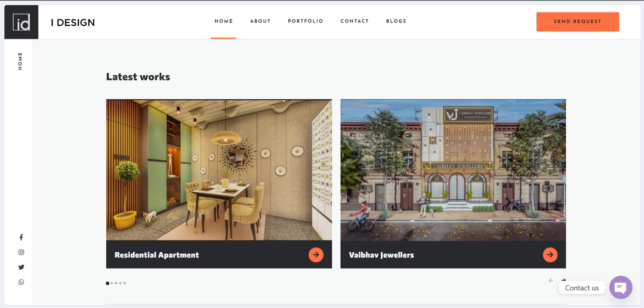Open the About menu item
Viewport: 644px width, 308px height.
tap(260, 21)
